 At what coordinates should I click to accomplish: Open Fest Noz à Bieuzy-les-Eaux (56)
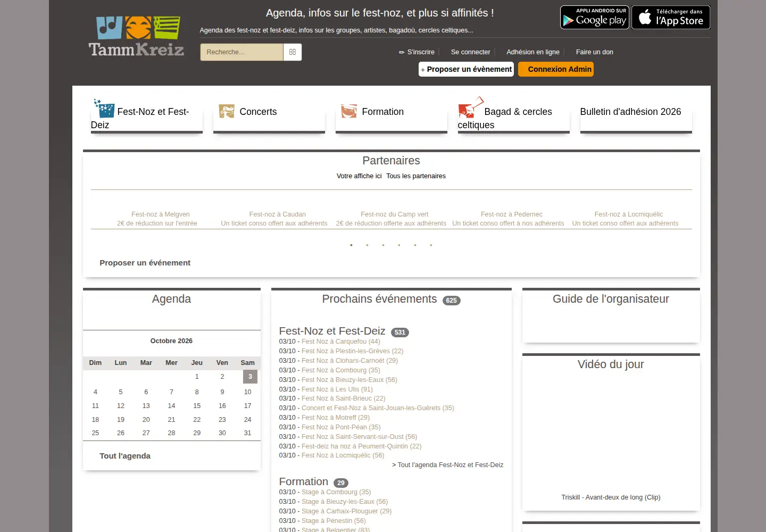point(349,380)
